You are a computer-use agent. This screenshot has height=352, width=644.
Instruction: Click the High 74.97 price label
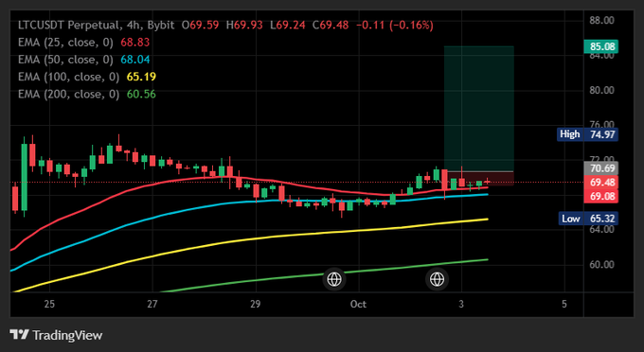pos(587,134)
